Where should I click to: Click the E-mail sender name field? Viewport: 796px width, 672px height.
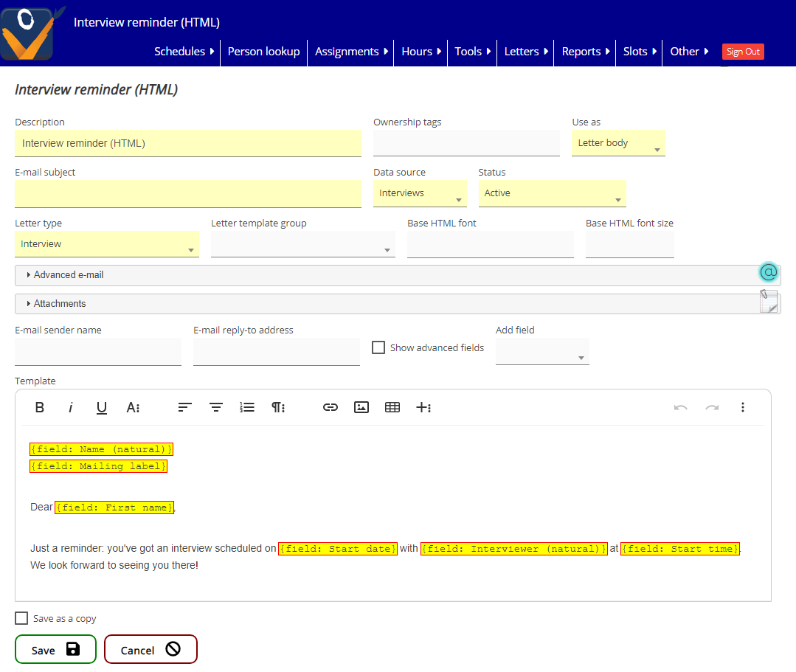[98, 352]
